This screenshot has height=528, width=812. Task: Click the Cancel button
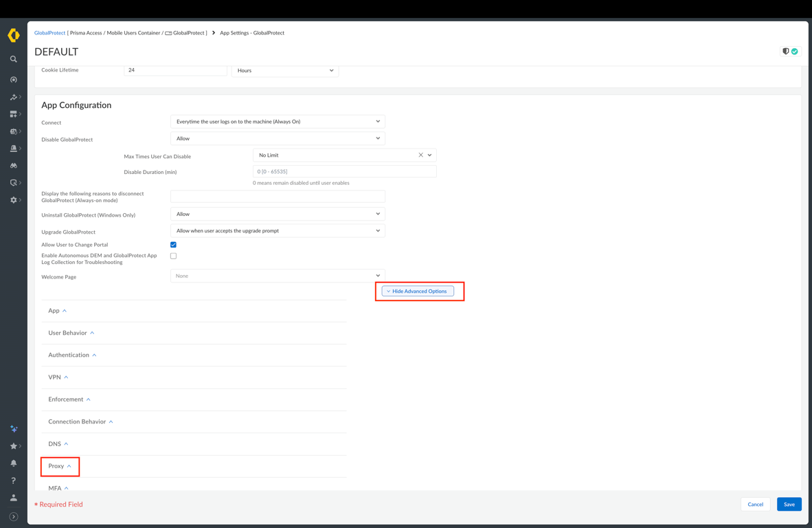coord(756,504)
